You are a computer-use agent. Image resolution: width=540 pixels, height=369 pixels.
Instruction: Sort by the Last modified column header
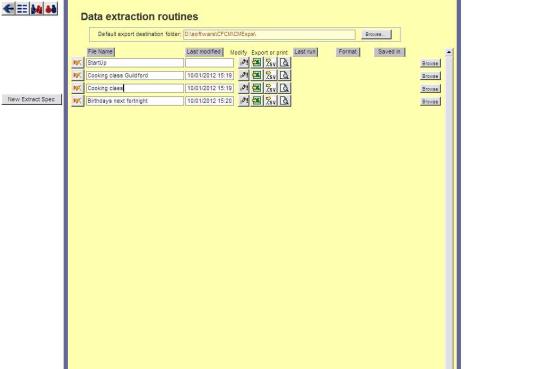204,52
